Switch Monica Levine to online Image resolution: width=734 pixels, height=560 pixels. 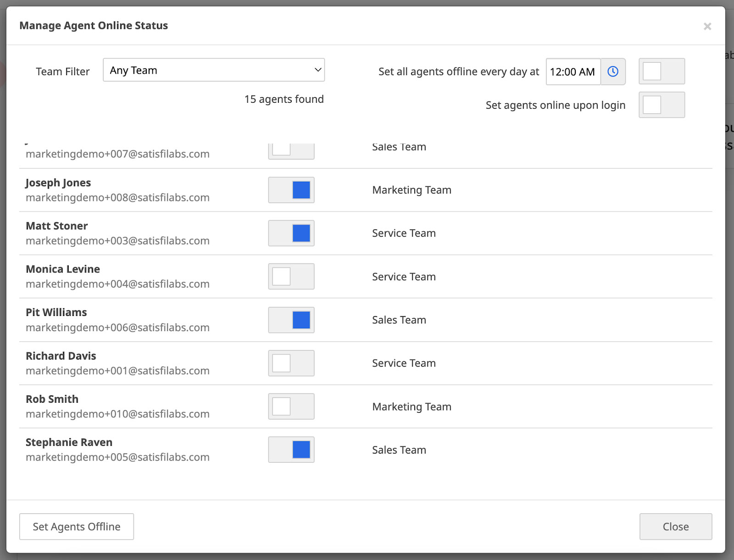(291, 277)
